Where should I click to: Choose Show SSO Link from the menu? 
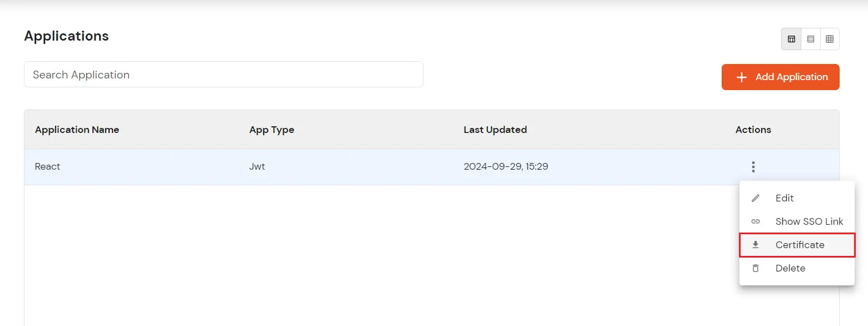pyautogui.click(x=810, y=221)
